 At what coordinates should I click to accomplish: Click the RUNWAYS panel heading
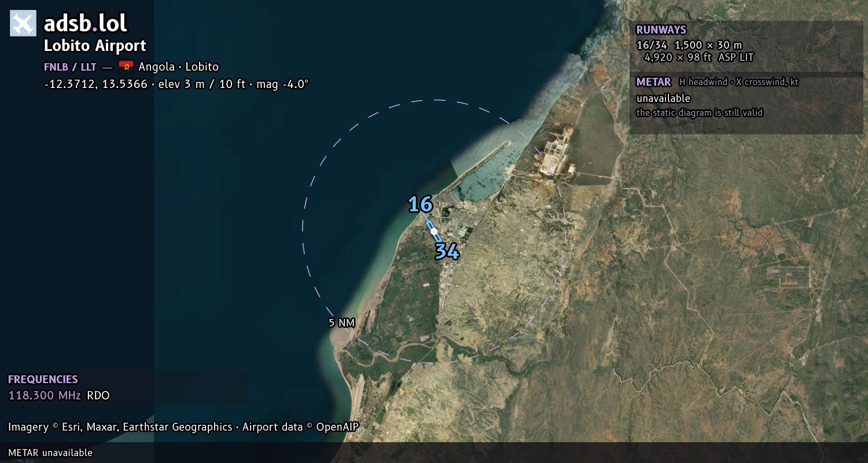(x=661, y=30)
